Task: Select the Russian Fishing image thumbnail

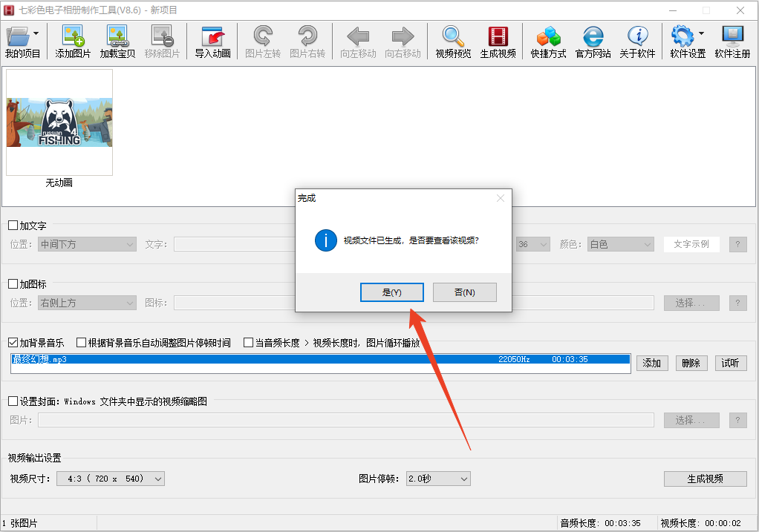Action: [x=59, y=122]
